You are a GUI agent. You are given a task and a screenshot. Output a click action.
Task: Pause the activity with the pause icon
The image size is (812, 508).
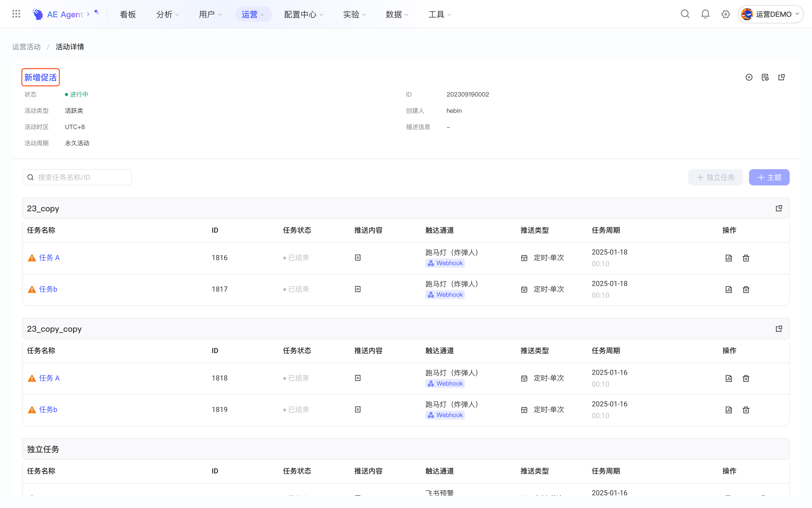[749, 77]
